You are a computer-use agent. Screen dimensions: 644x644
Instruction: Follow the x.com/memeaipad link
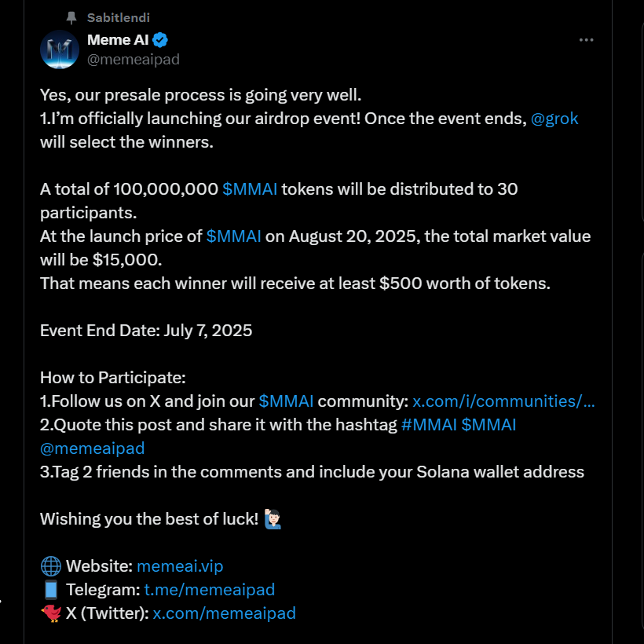(x=224, y=613)
